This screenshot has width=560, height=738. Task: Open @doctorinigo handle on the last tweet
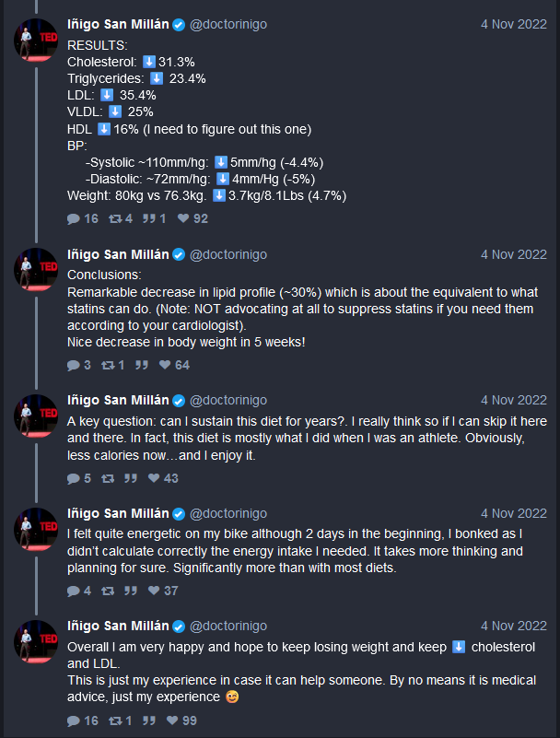[x=228, y=626]
